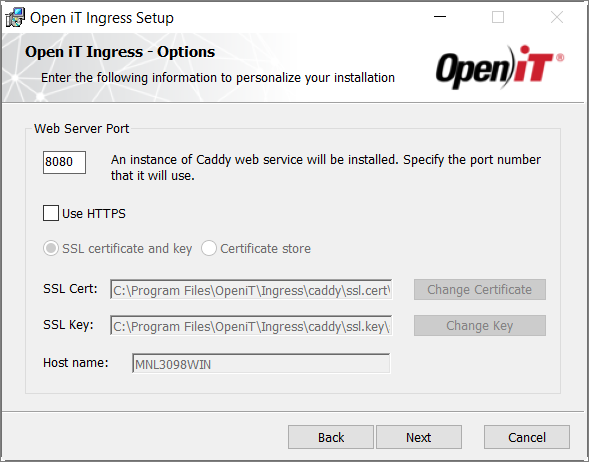Cancel the Ingress setup

click(527, 437)
